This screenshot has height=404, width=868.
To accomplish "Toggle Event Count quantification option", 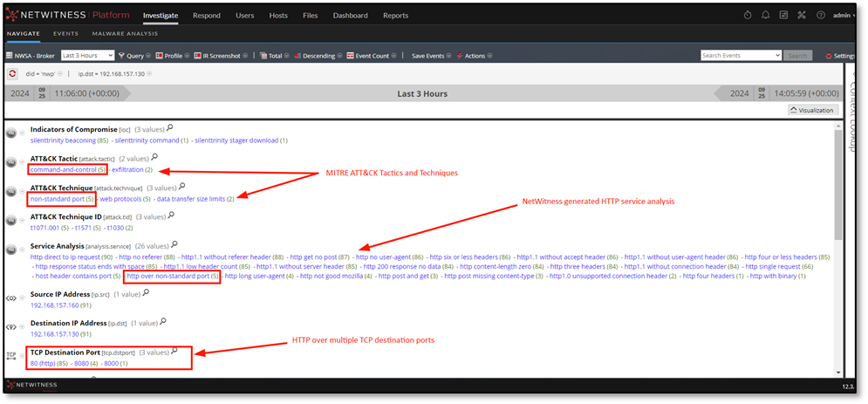I will tap(367, 56).
